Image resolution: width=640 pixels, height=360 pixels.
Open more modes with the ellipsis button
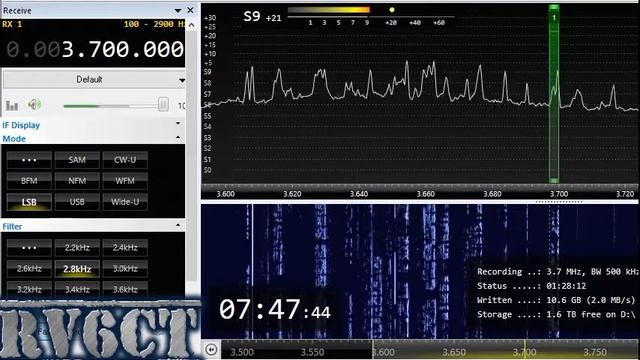29,160
